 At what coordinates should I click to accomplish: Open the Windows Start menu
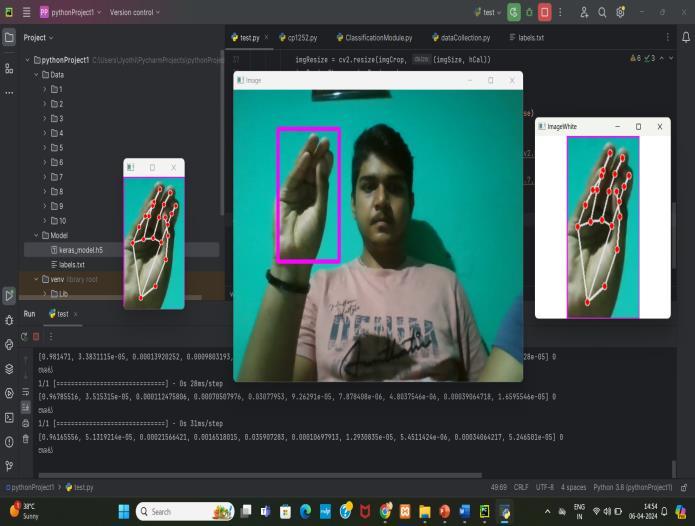[x=124, y=512]
